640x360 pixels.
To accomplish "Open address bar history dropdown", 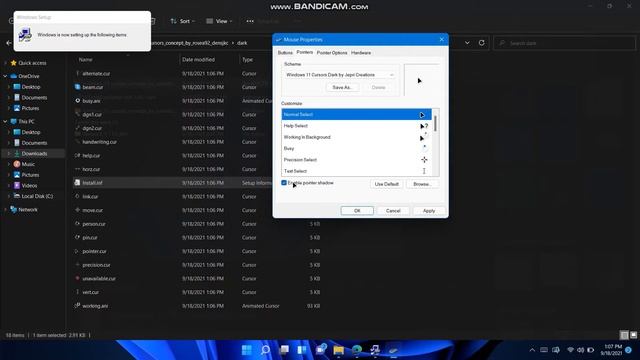I will 467,43.
